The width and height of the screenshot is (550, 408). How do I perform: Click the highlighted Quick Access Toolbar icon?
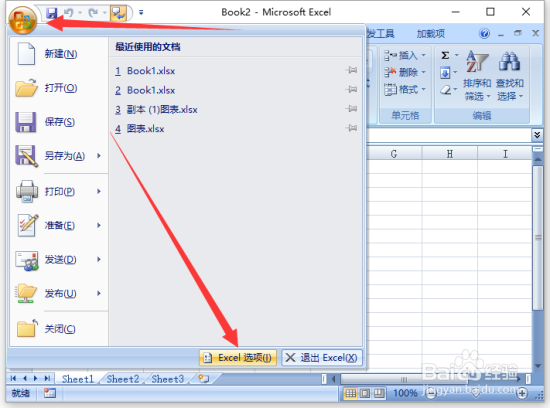[118, 13]
